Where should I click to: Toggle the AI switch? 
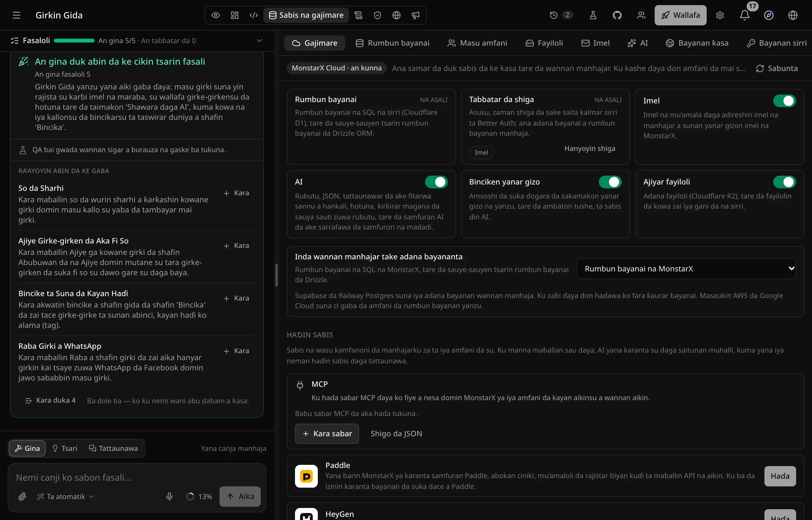point(436,182)
